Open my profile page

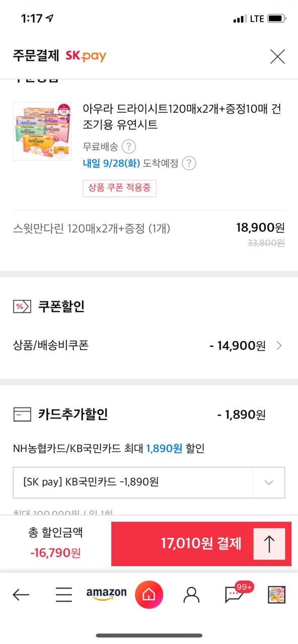(191, 595)
